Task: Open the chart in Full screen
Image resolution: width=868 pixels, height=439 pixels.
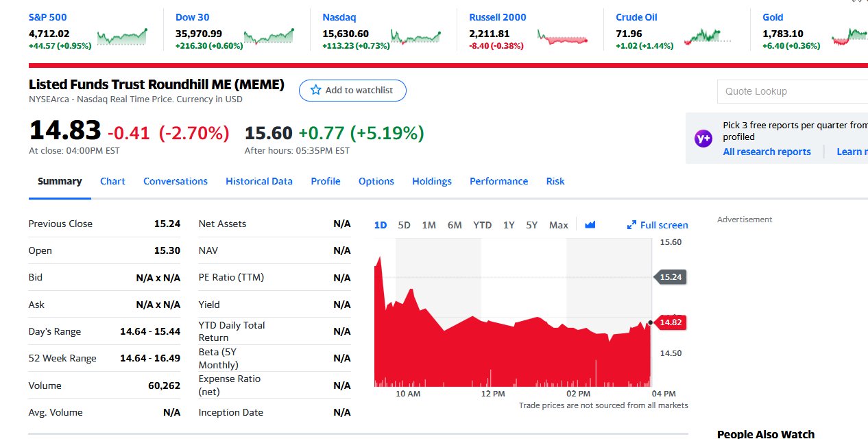Action: (x=658, y=225)
